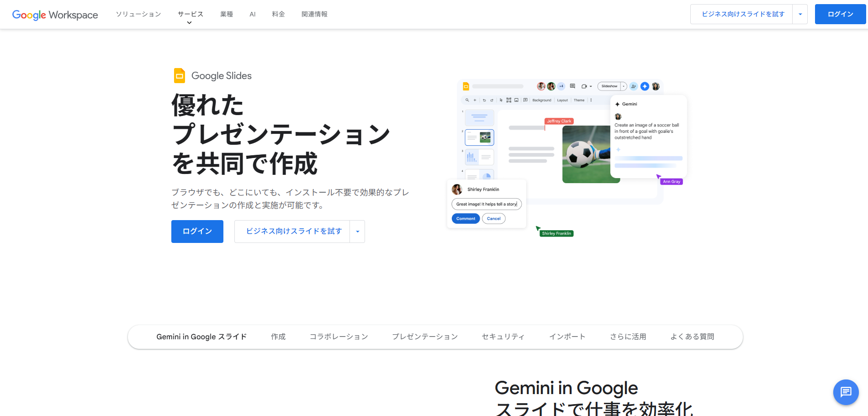Open the よくある質問 tab
This screenshot has width=868, height=416.
click(x=692, y=337)
